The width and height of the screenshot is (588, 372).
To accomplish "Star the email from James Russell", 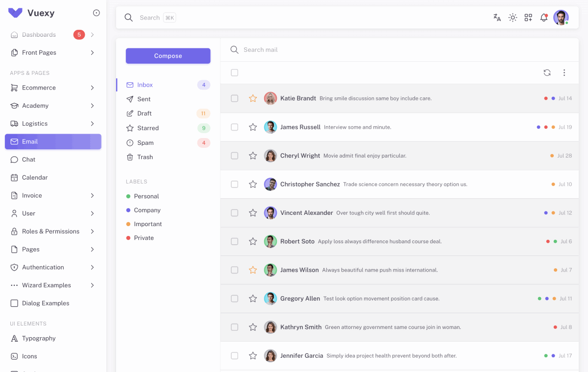I will (x=253, y=127).
